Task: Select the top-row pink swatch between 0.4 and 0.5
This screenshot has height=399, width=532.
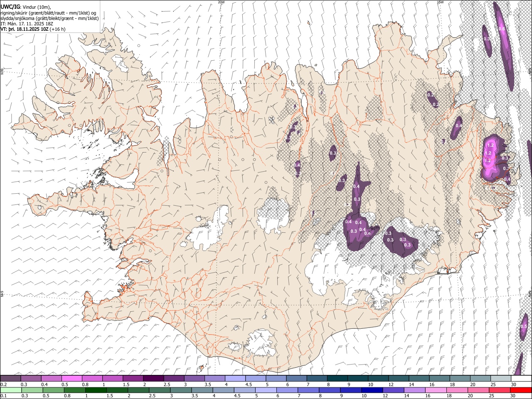Action: pos(51,378)
